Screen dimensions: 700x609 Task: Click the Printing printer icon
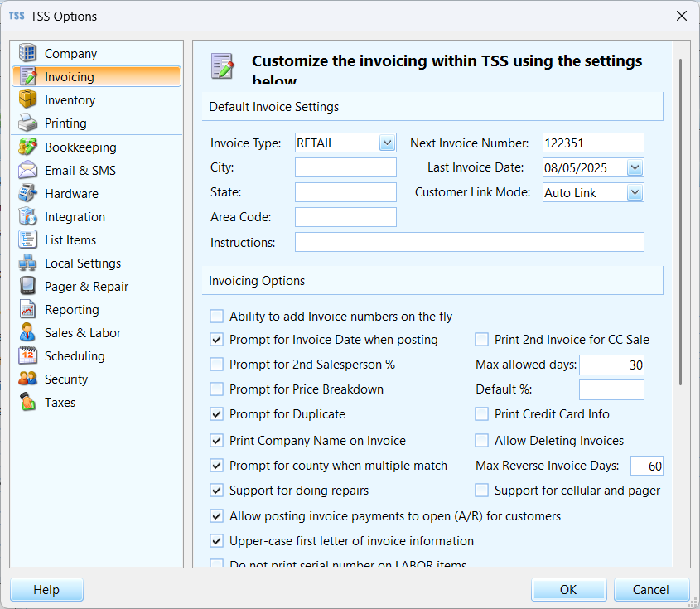(27, 123)
